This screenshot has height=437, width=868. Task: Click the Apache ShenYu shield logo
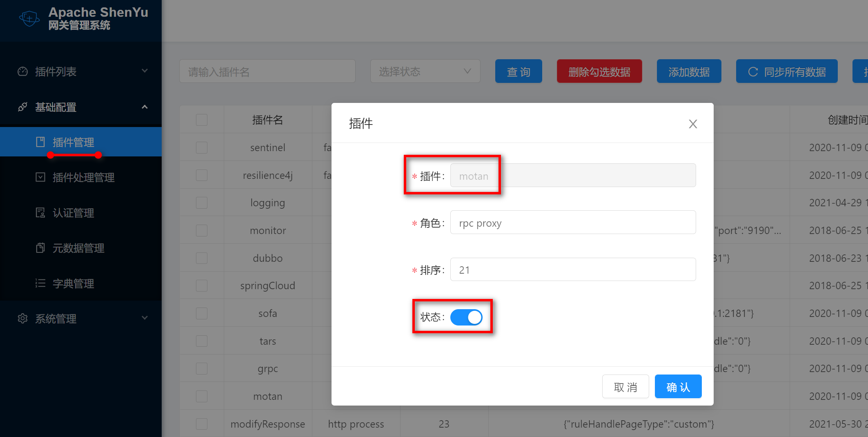(x=29, y=18)
